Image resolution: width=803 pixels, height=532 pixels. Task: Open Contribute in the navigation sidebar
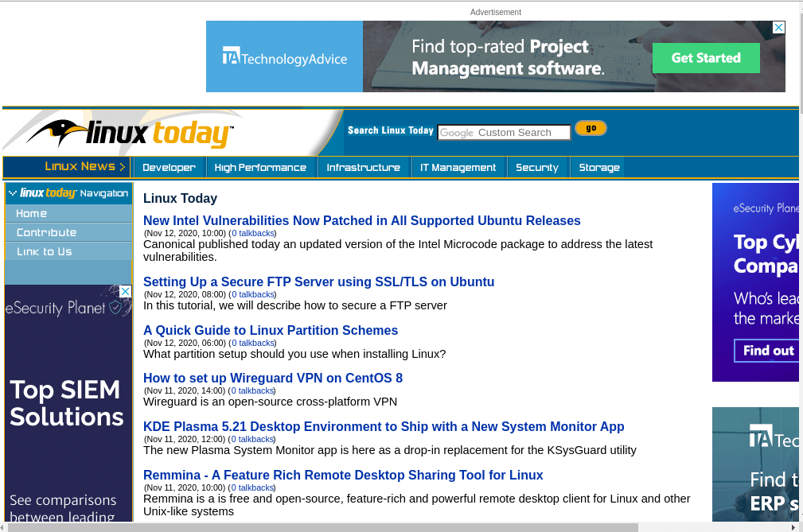coord(47,232)
